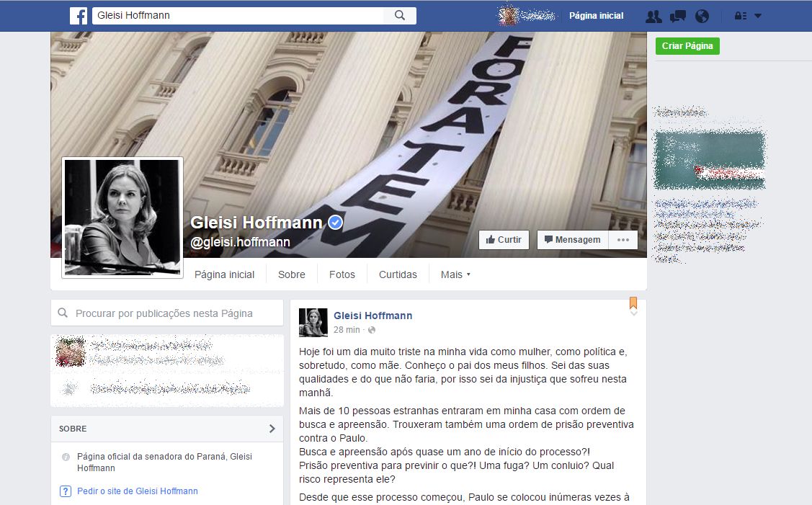Open the SOBRE section chevron

pyautogui.click(x=274, y=428)
